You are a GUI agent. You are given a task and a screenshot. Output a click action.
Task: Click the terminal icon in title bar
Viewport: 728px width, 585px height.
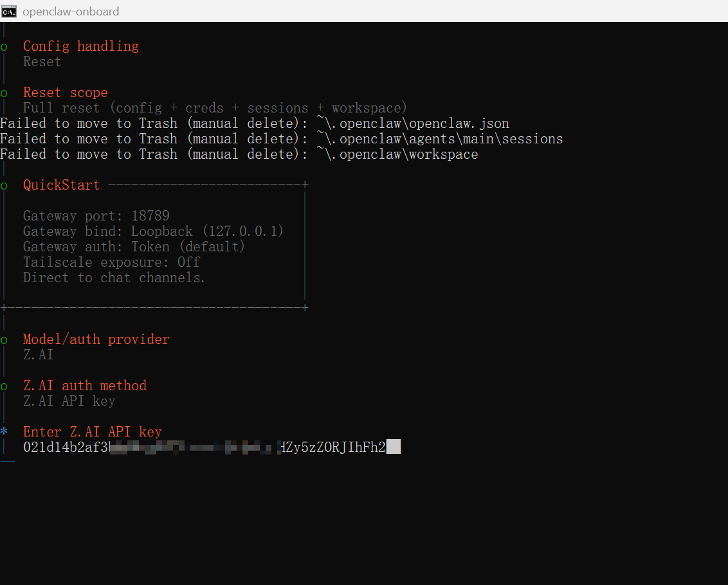(9, 11)
